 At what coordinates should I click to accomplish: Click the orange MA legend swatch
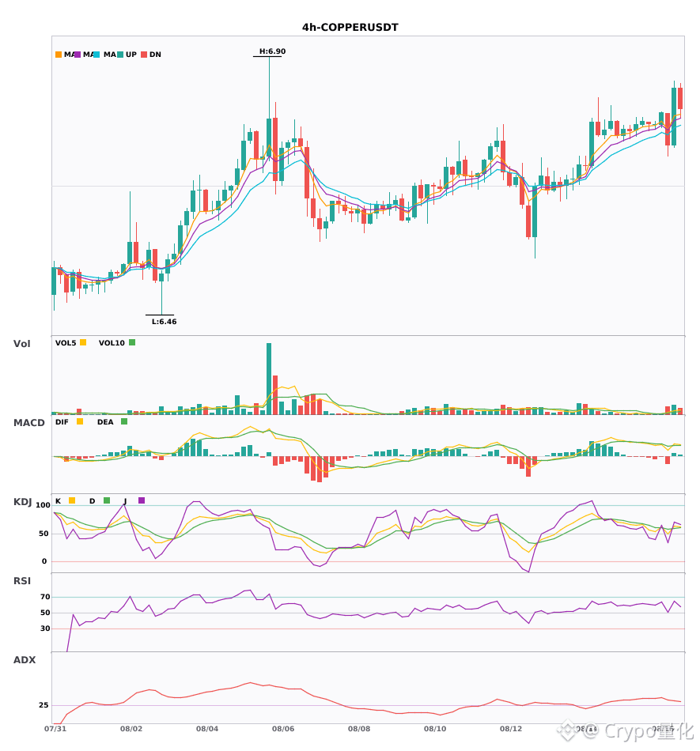click(x=59, y=55)
